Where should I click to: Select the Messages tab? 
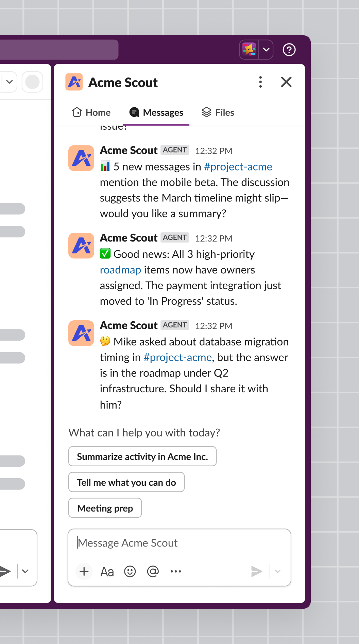pyautogui.click(x=156, y=112)
